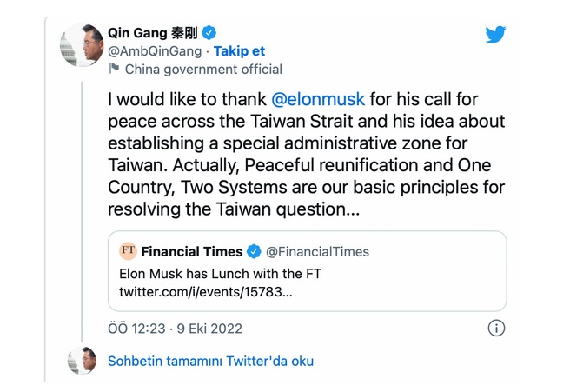Open the tweet info icon

coord(495,329)
